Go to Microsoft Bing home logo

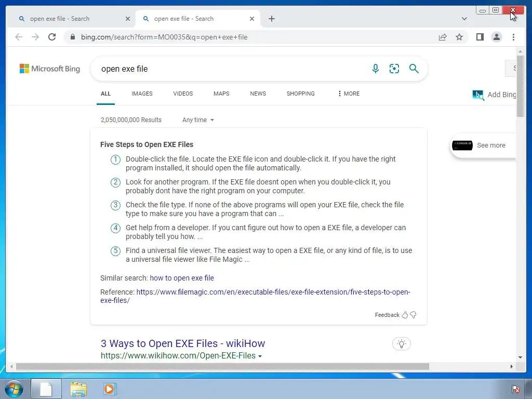tap(50, 69)
